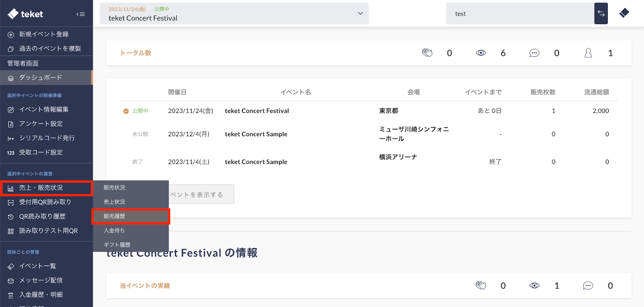Click the test account name field
The image size is (644, 307).
(520, 14)
